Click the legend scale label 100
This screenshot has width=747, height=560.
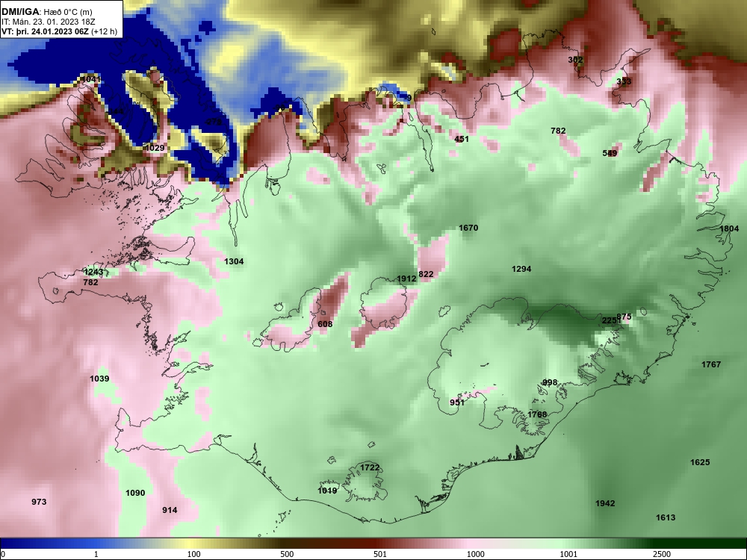tap(194, 554)
